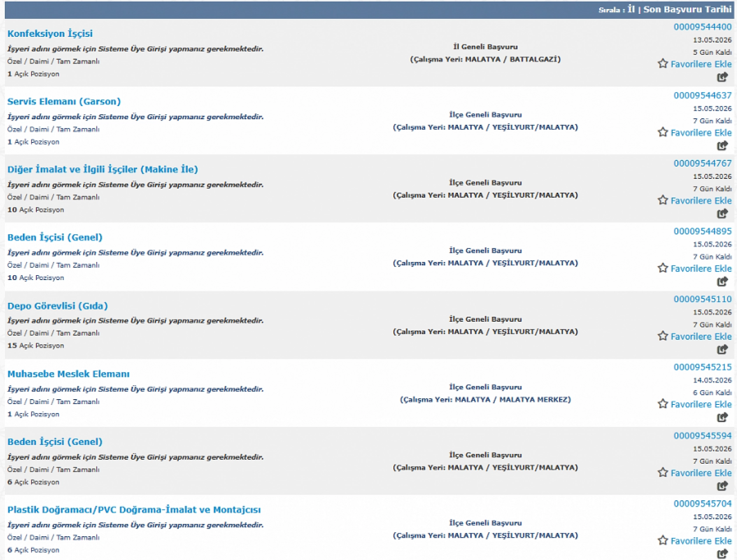This screenshot has width=737, height=560.
Task: Open listing number 00009545215
Action: point(702,367)
